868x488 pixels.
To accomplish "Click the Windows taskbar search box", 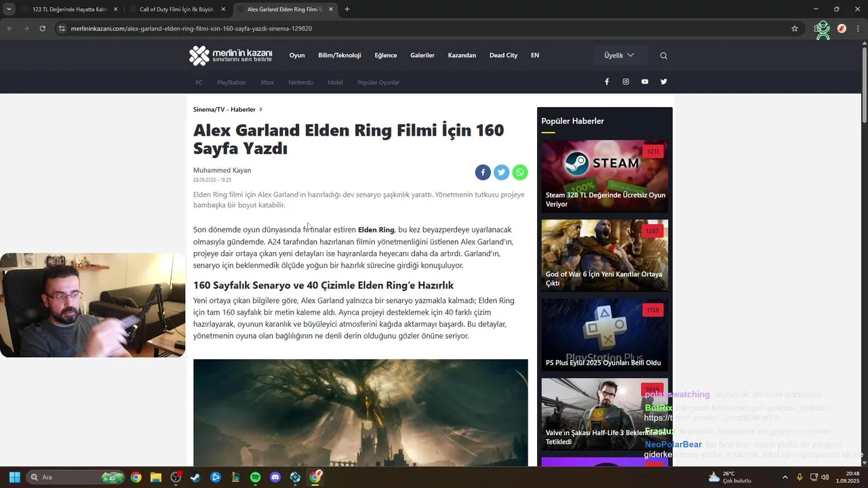I will pyautogui.click(x=76, y=477).
